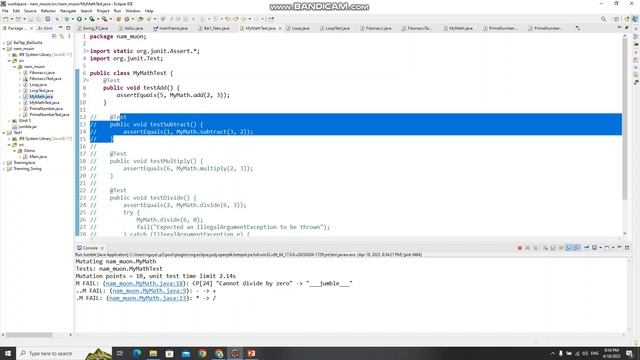Click the editor vertical scrollbar
Image resolution: width=640 pixels, height=360 pixels.
click(624, 118)
